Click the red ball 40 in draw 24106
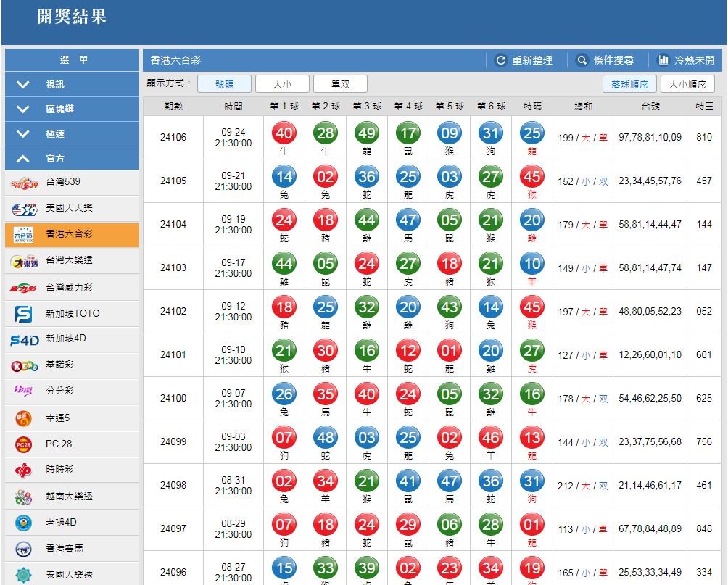Viewport: 728px width, 585px height. click(284, 133)
